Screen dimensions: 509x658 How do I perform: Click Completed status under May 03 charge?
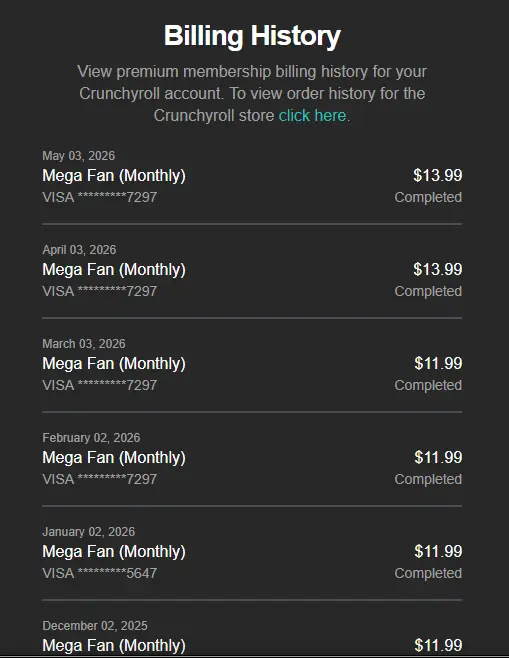pyautogui.click(x=428, y=197)
